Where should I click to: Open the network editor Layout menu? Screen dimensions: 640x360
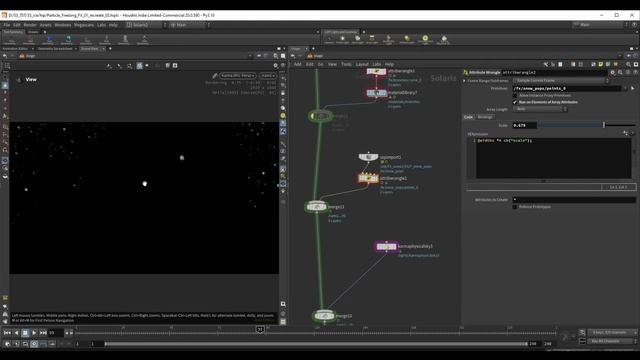(x=362, y=64)
